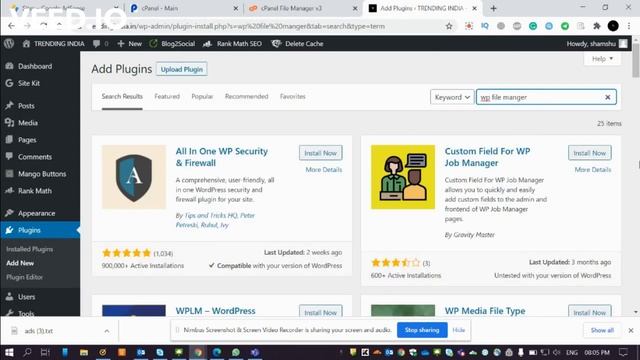Open the browser Extensions puzzle icon
The image size is (640, 360).
click(597, 26)
